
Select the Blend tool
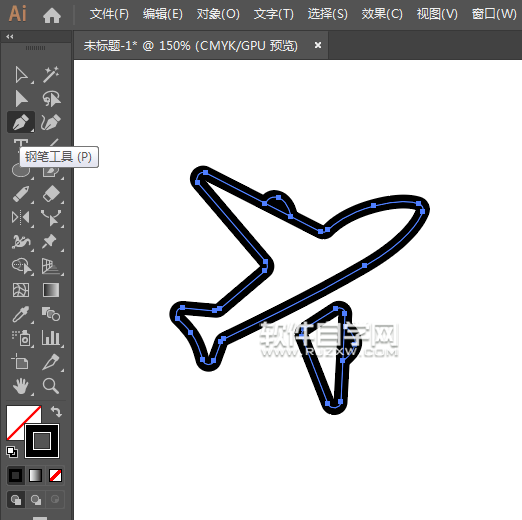[51, 314]
